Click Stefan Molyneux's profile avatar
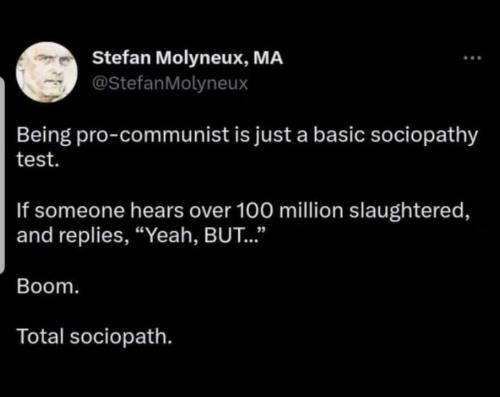 [x=47, y=72]
